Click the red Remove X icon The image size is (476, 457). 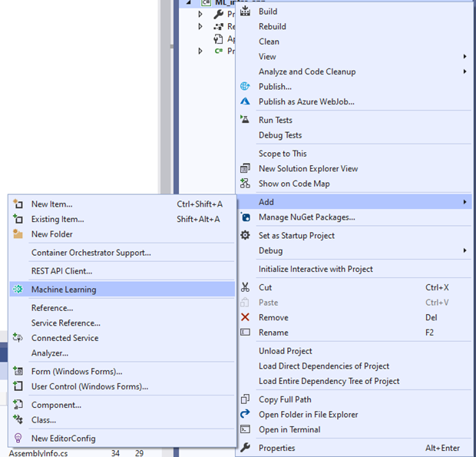245,317
